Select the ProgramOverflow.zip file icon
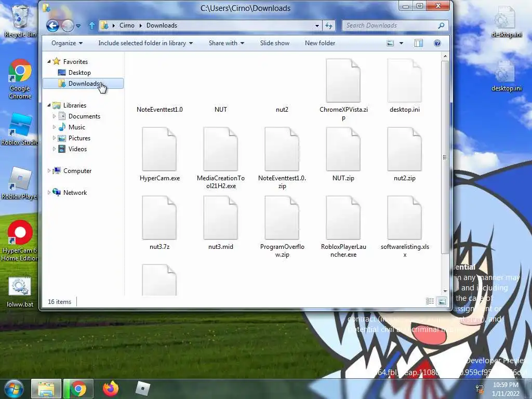 click(282, 218)
